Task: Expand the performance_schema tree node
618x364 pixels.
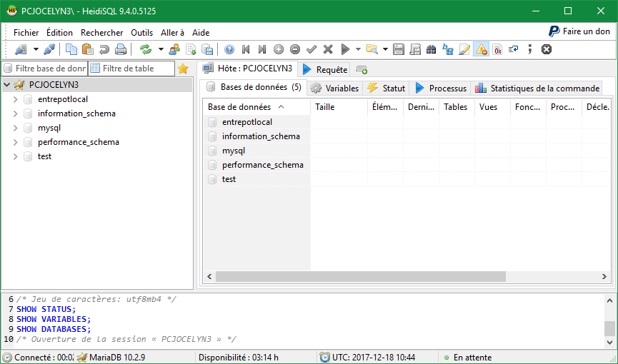Action: click(16, 142)
